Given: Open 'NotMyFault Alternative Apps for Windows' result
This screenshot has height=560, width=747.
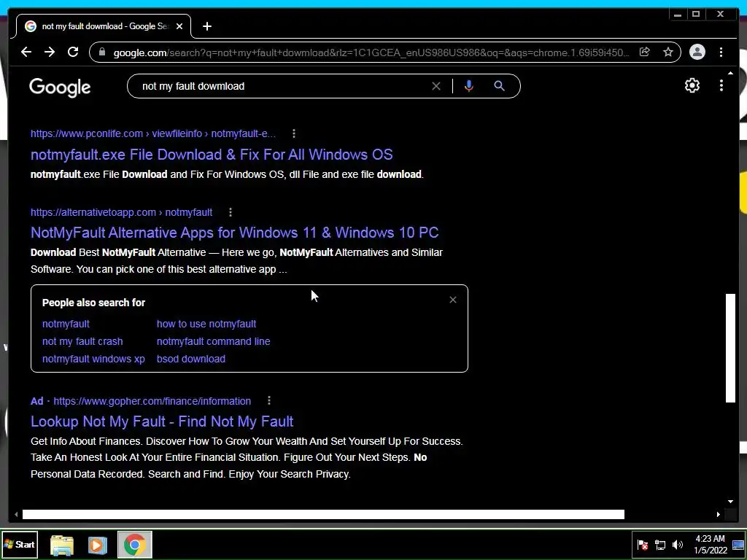Looking at the screenshot, I should point(234,233).
